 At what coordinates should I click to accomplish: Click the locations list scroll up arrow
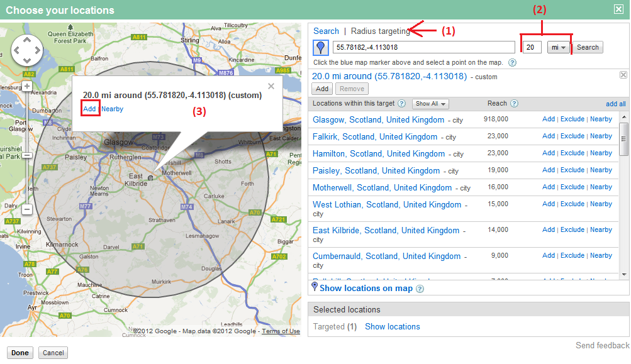point(623,117)
